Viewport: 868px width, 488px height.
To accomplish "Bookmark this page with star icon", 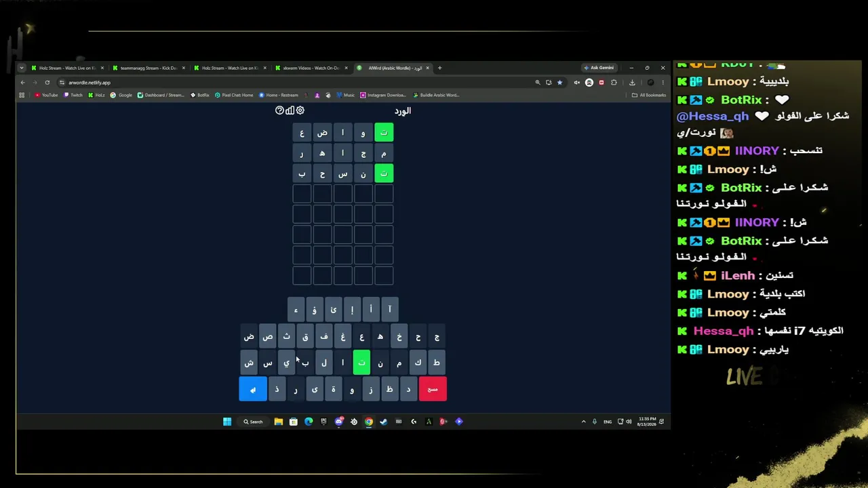I will tap(559, 83).
